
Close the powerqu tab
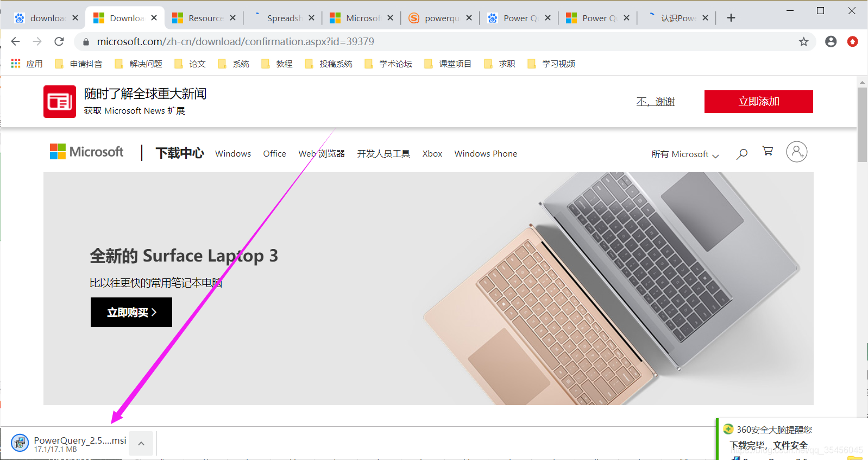point(469,18)
